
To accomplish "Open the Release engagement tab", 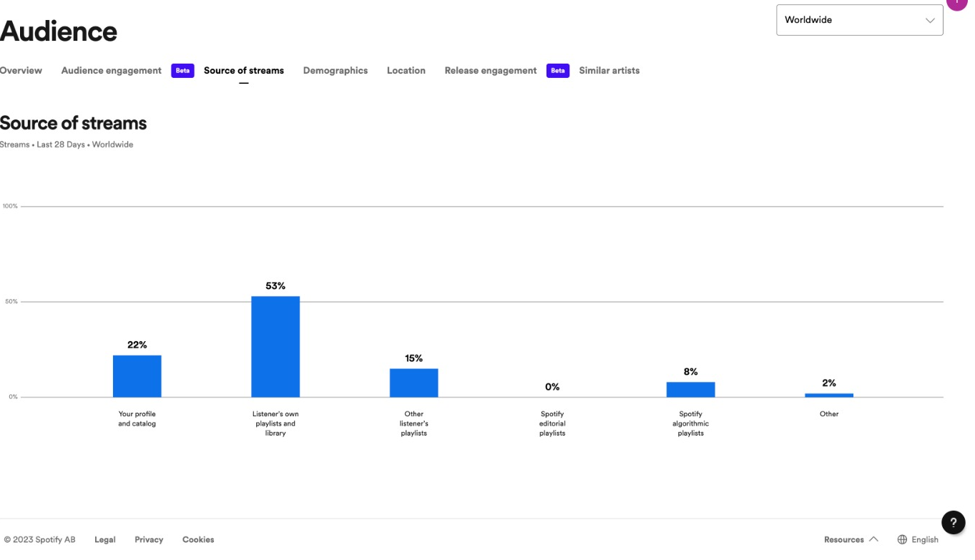I will click(491, 71).
